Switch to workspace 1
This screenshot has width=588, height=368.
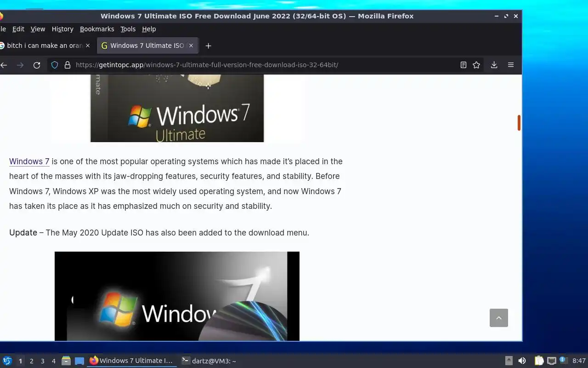20,361
